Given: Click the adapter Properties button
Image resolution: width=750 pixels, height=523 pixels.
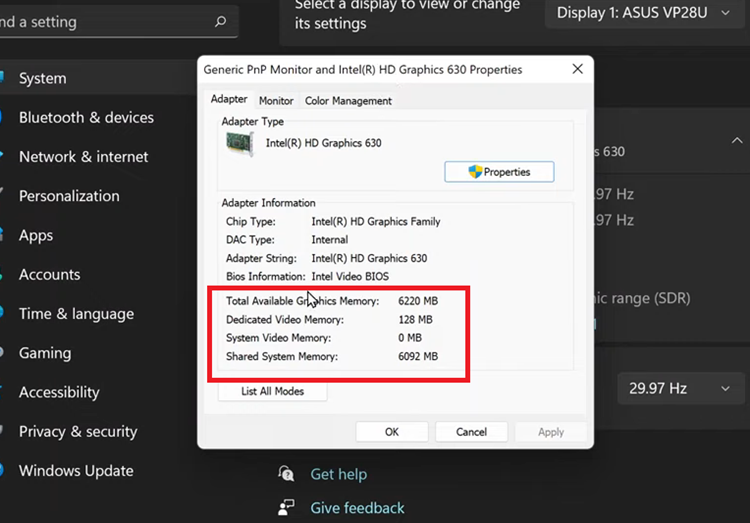Looking at the screenshot, I should [499, 172].
